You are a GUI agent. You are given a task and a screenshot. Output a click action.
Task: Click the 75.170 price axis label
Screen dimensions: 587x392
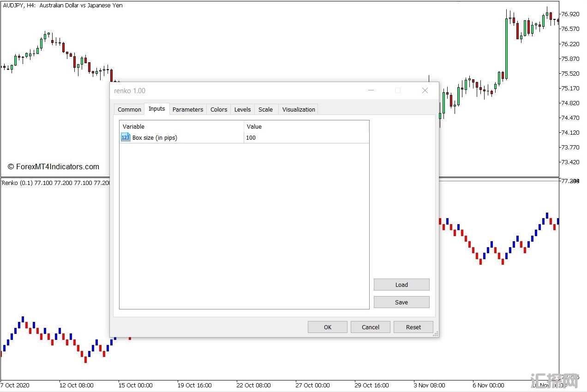tap(570, 88)
